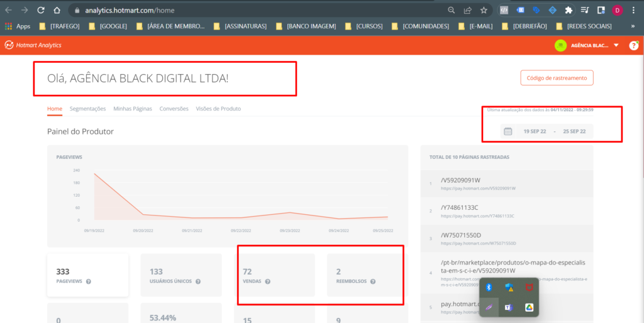Viewport: 644px width, 323px height.
Task: Click the 25 SEP 22 end date field
Action: click(574, 131)
